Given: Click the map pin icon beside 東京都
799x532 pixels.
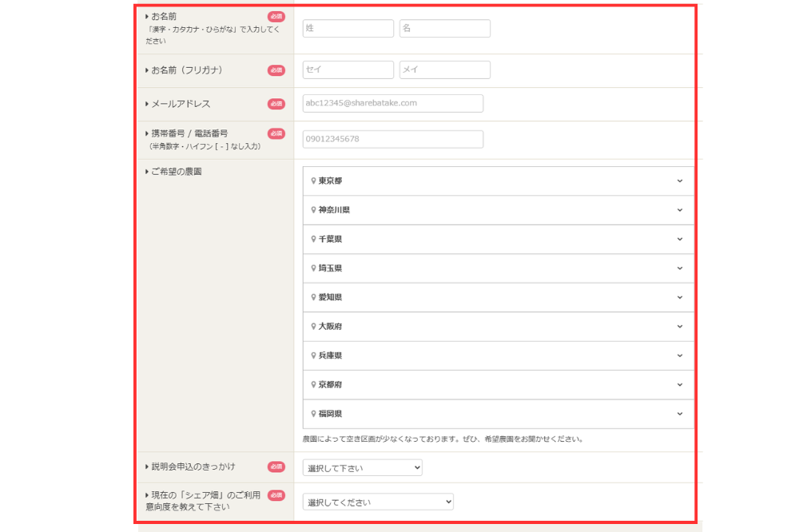Looking at the screenshot, I should pos(313,181).
